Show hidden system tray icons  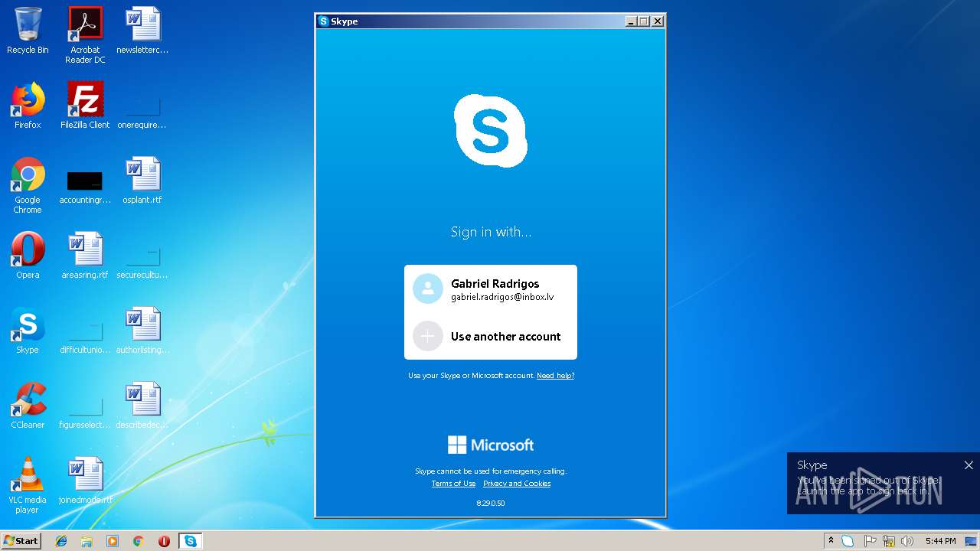(831, 541)
